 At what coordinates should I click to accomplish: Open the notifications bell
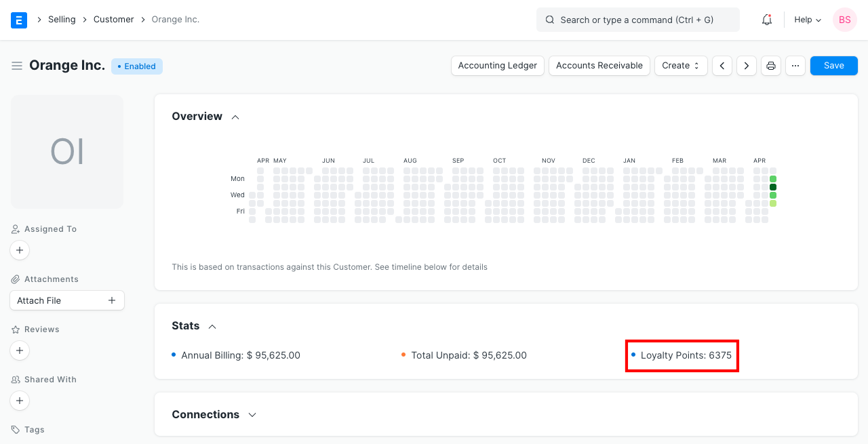(767, 20)
